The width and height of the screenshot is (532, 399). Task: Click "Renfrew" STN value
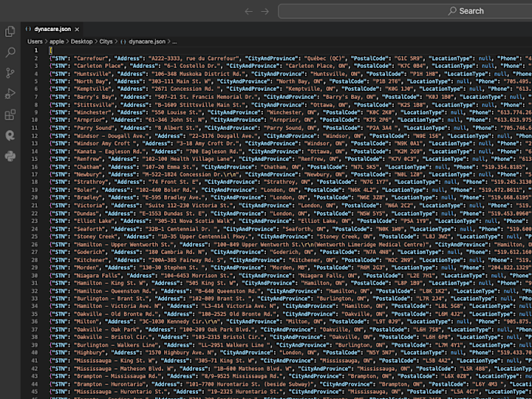point(88,159)
